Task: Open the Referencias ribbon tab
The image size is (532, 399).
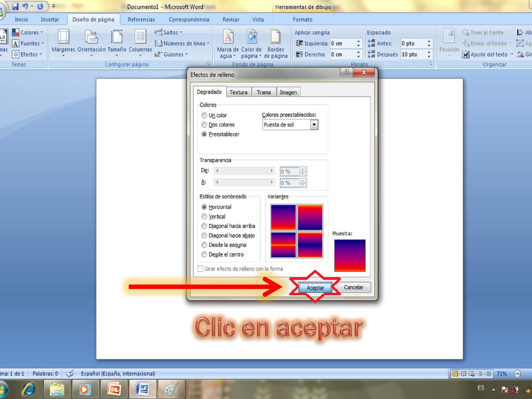Action: coord(141,20)
